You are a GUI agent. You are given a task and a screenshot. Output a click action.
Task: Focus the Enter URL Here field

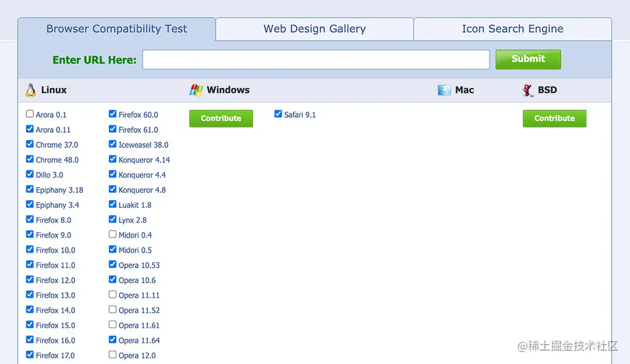click(x=316, y=59)
